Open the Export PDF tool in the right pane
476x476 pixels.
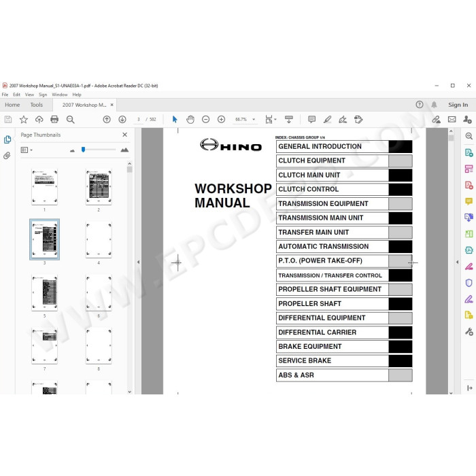tap(469, 152)
